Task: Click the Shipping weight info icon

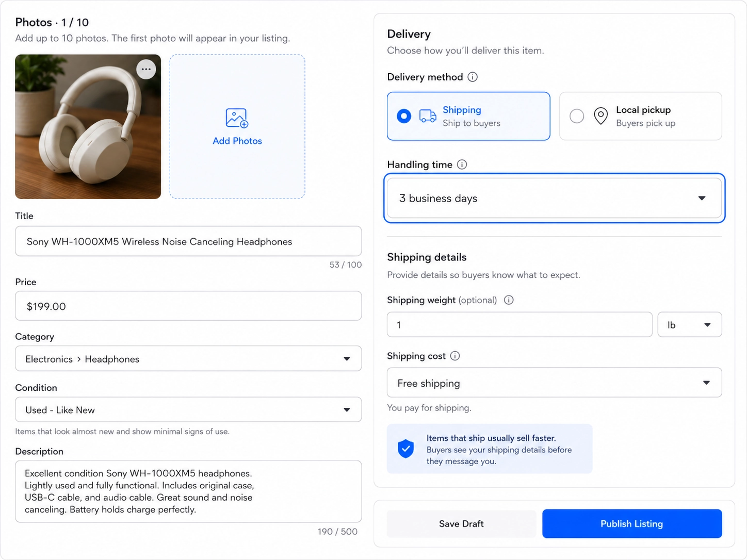Action: [x=509, y=300]
